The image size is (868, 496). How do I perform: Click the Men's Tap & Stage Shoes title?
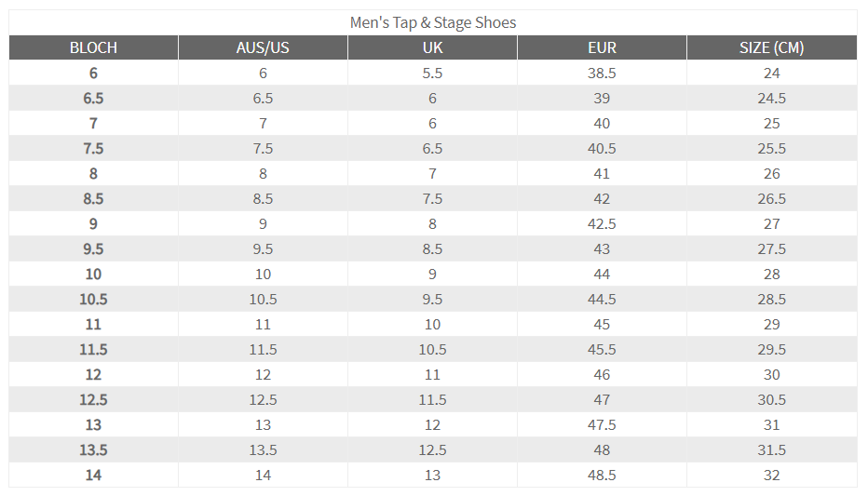coord(433,21)
